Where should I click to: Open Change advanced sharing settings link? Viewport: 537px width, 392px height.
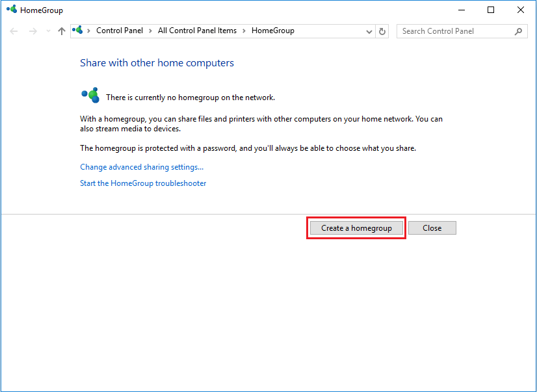142,167
